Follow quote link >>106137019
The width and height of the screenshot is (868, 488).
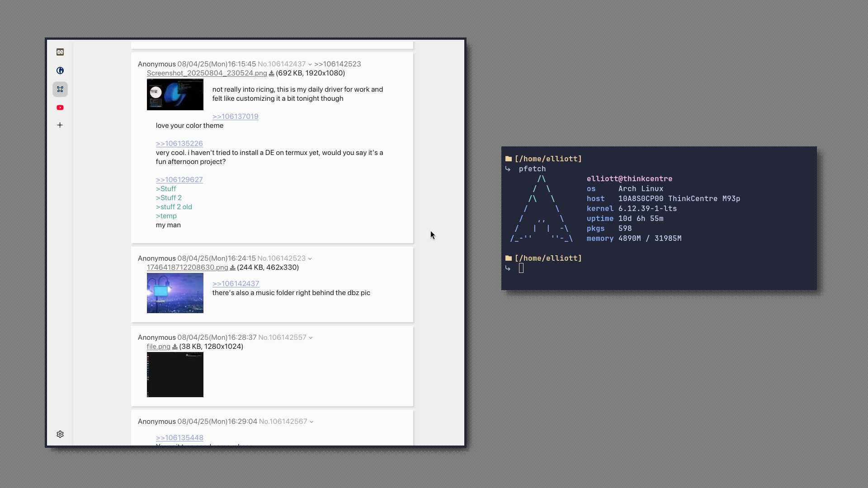tap(235, 117)
